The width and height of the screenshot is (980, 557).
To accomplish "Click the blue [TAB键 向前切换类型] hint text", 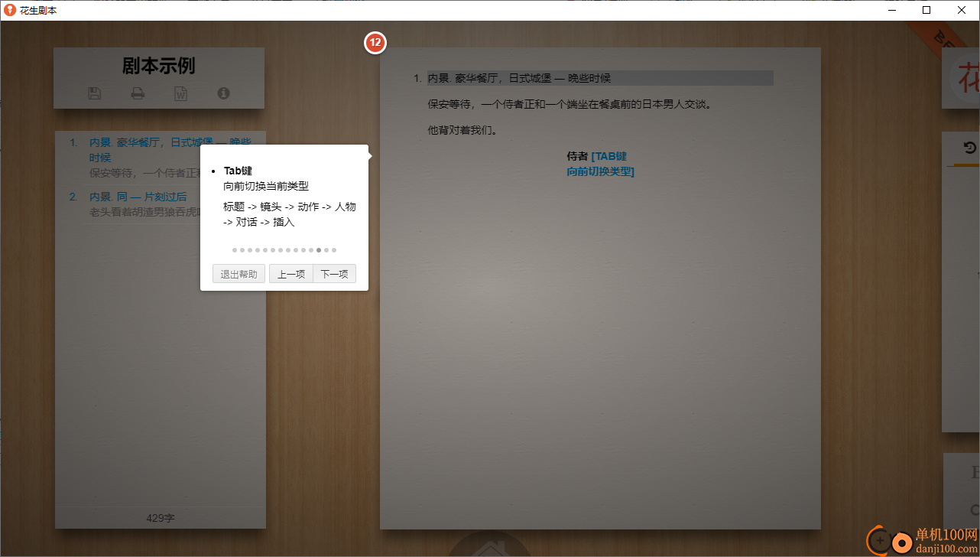I will 601,164.
